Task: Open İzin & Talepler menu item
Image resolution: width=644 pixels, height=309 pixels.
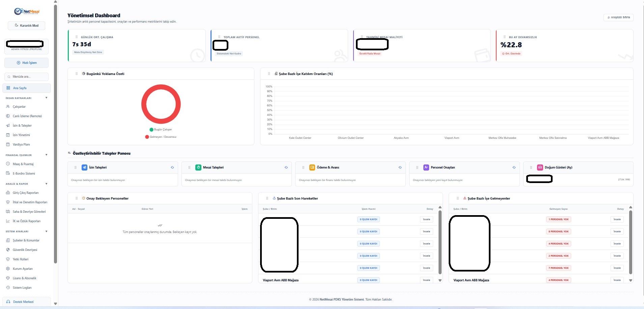Action: point(22,126)
